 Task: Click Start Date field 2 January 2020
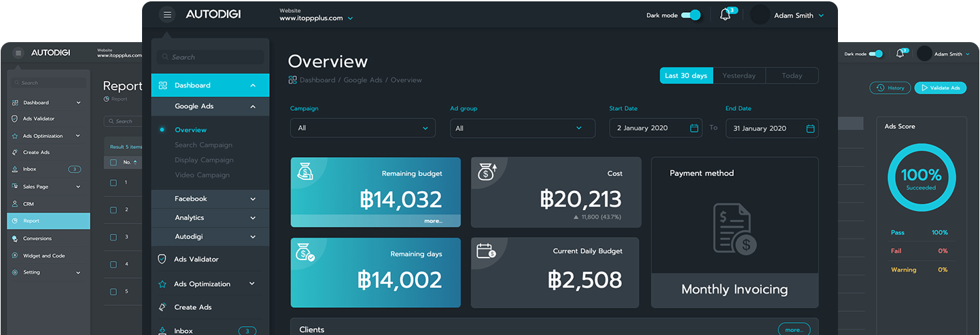[656, 128]
